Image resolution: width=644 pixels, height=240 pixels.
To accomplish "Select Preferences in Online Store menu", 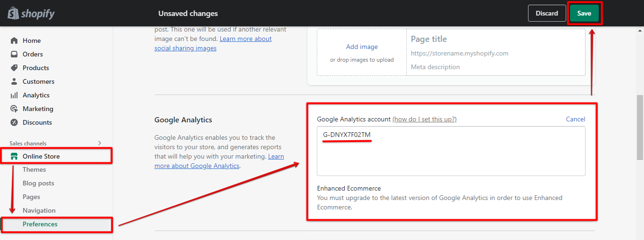I will click(x=40, y=224).
